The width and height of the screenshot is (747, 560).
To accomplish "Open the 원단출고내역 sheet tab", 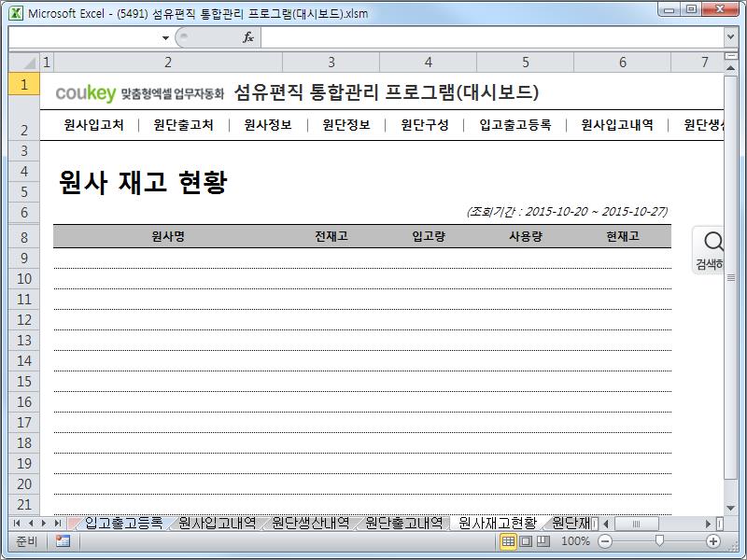I will coord(403,524).
